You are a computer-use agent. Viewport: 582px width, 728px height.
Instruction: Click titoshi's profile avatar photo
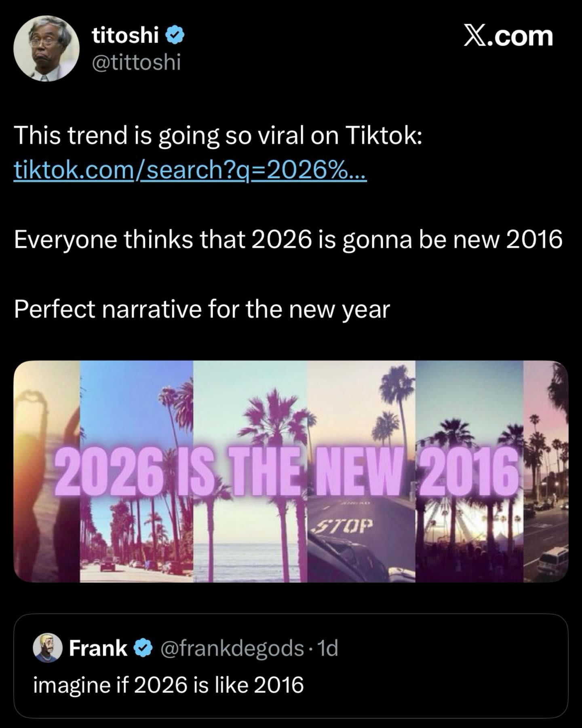click(x=46, y=49)
